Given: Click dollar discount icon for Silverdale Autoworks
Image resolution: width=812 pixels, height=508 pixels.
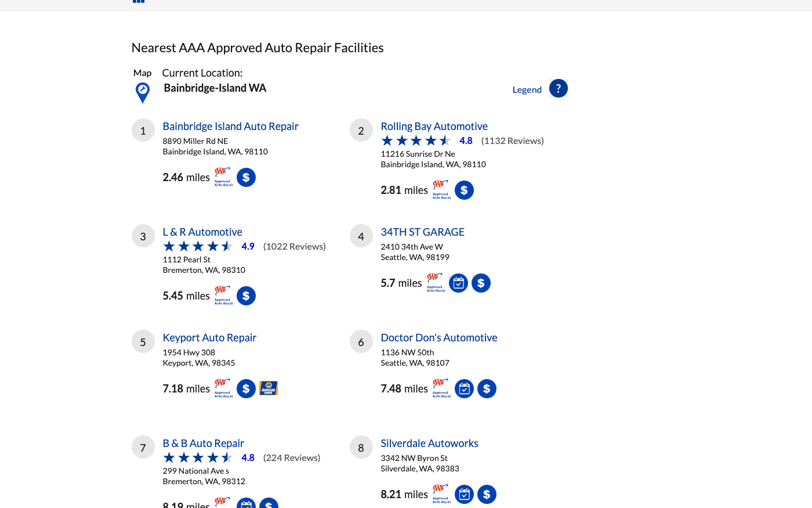Looking at the screenshot, I should tap(487, 494).
